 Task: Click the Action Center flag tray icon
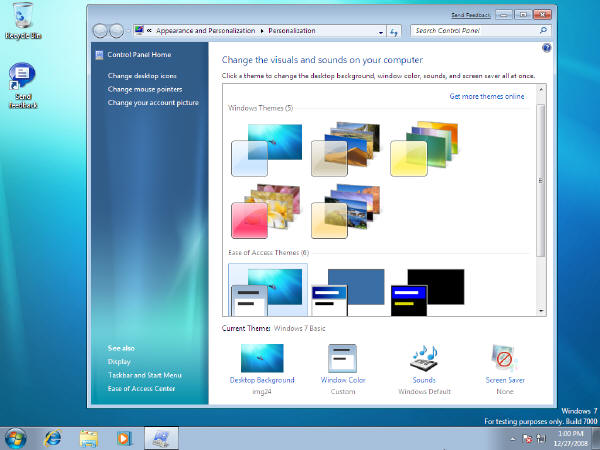[527, 439]
